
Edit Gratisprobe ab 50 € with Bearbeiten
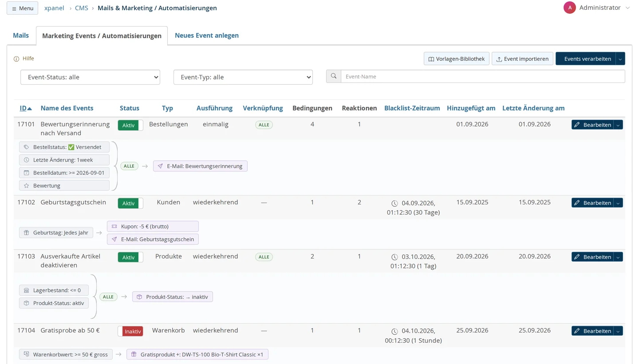(592, 331)
